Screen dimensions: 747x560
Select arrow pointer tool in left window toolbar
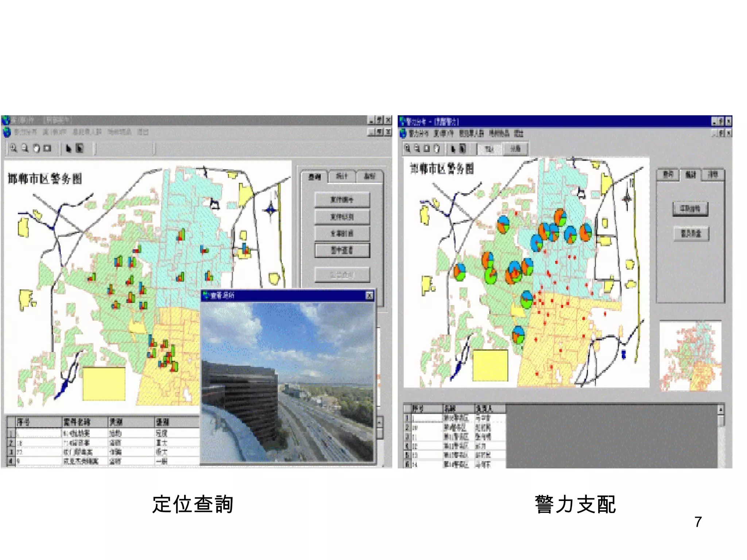(x=68, y=148)
